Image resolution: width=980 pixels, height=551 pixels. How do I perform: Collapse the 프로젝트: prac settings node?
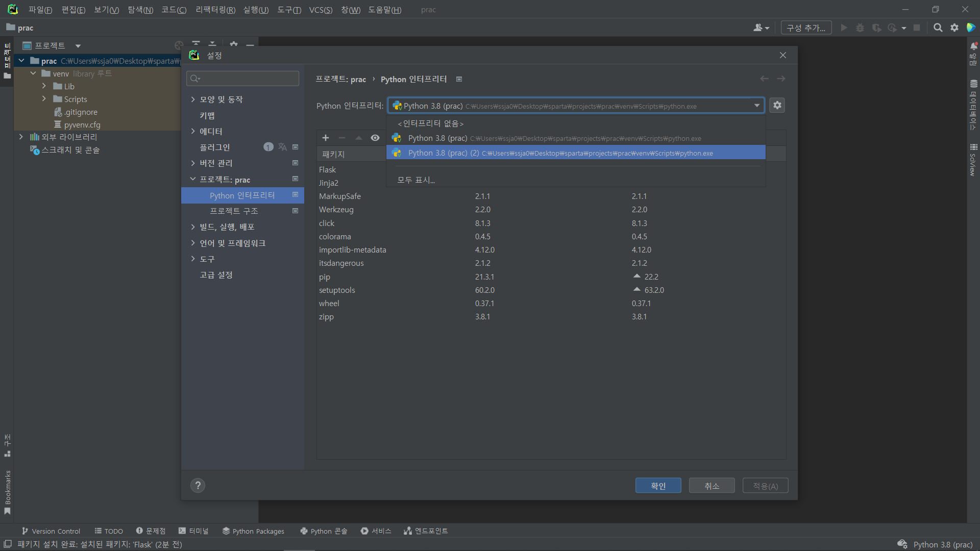193,179
